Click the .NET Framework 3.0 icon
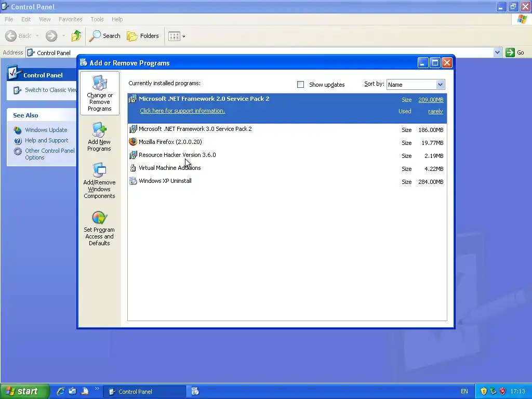Screen dimensions: 532x399 (133, 129)
